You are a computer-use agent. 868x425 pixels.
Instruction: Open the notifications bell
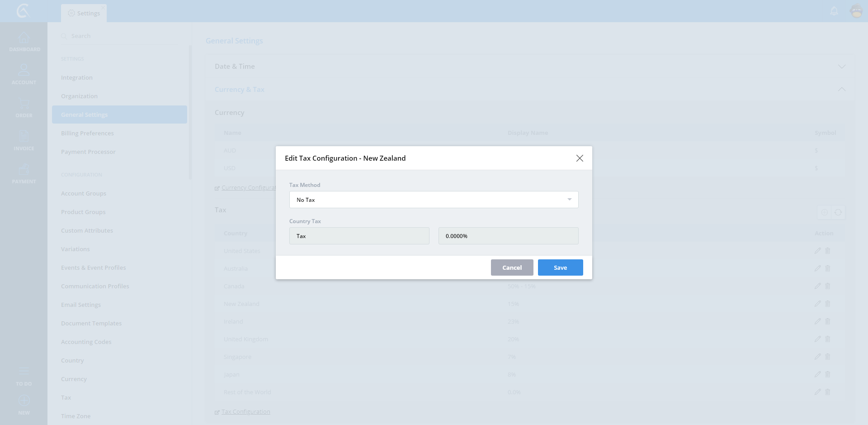(x=834, y=11)
